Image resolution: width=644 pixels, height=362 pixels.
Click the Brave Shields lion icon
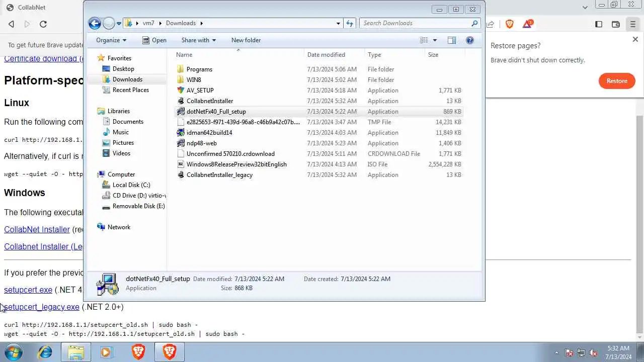point(510,24)
